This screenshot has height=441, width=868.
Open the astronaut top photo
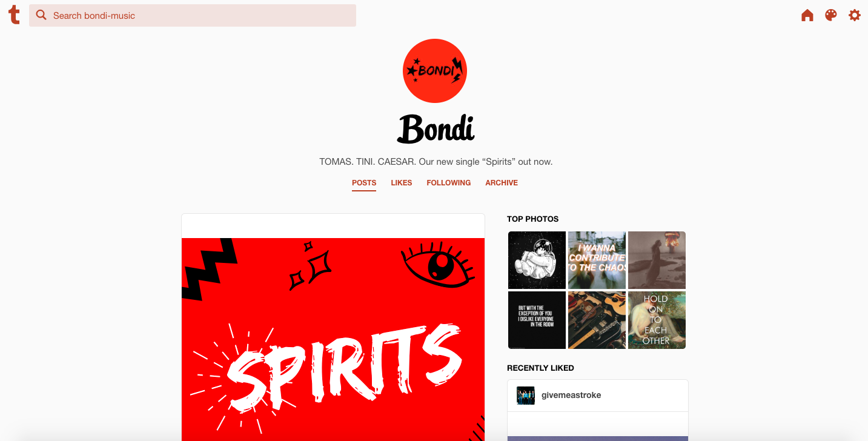(x=537, y=260)
